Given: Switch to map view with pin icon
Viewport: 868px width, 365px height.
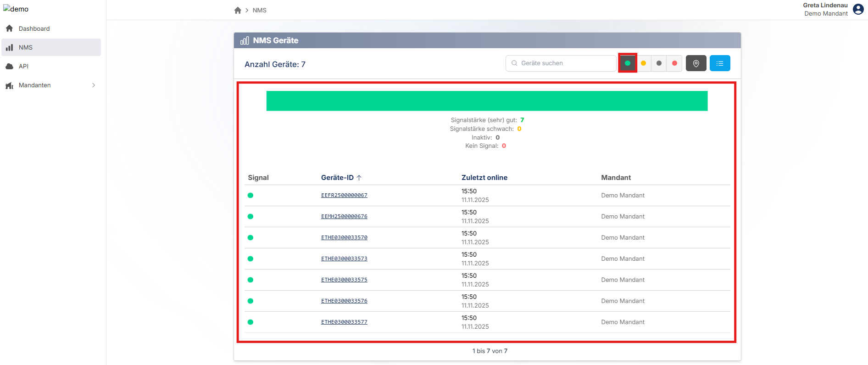Looking at the screenshot, I should pos(696,63).
